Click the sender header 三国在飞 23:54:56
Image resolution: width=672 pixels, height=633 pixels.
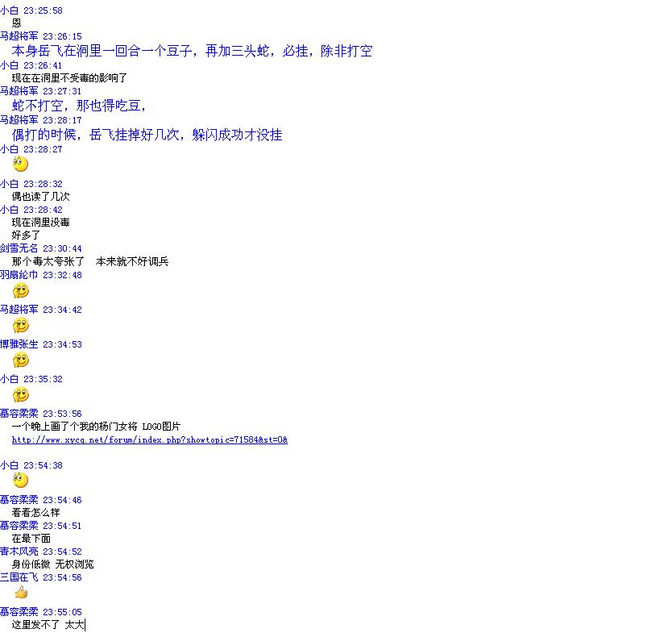[x=41, y=577]
